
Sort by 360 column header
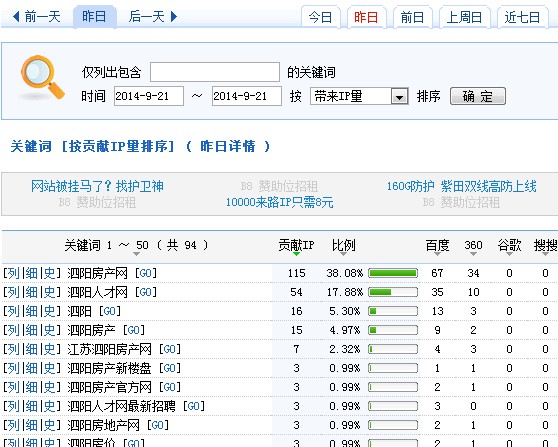pos(473,245)
